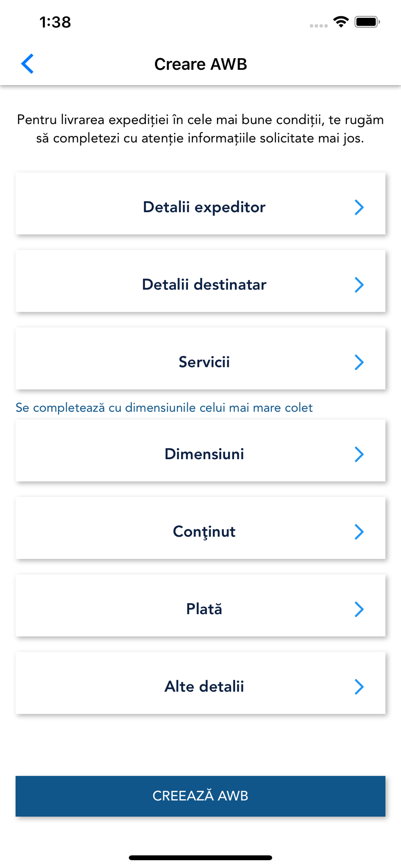Expand the Servicii section
This screenshot has height=868, width=401.
[200, 358]
